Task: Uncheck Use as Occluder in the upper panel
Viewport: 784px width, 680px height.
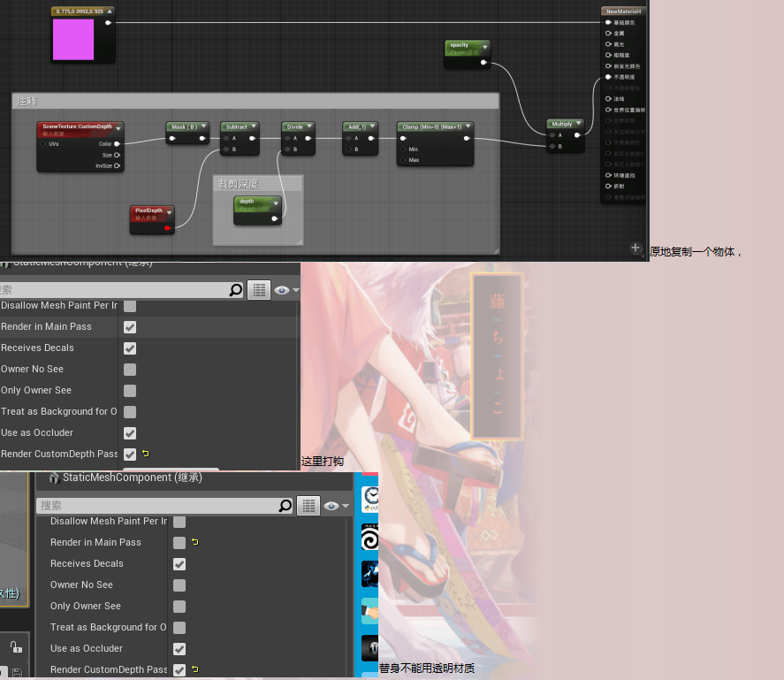Action: (x=130, y=433)
